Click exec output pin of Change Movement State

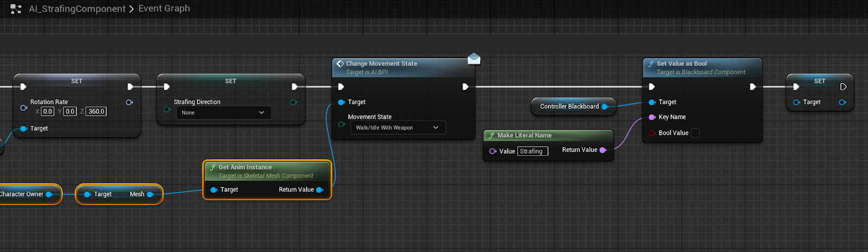tap(465, 86)
